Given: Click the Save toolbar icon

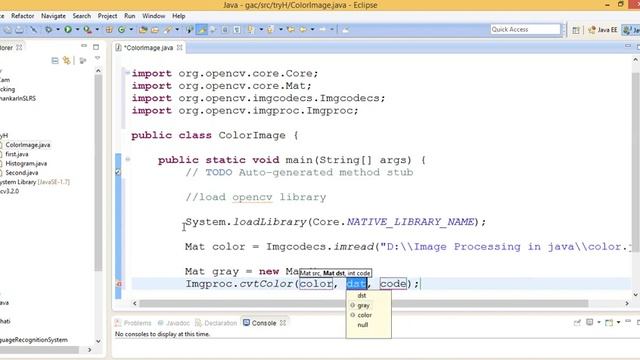Looking at the screenshot, I should (7, 29).
